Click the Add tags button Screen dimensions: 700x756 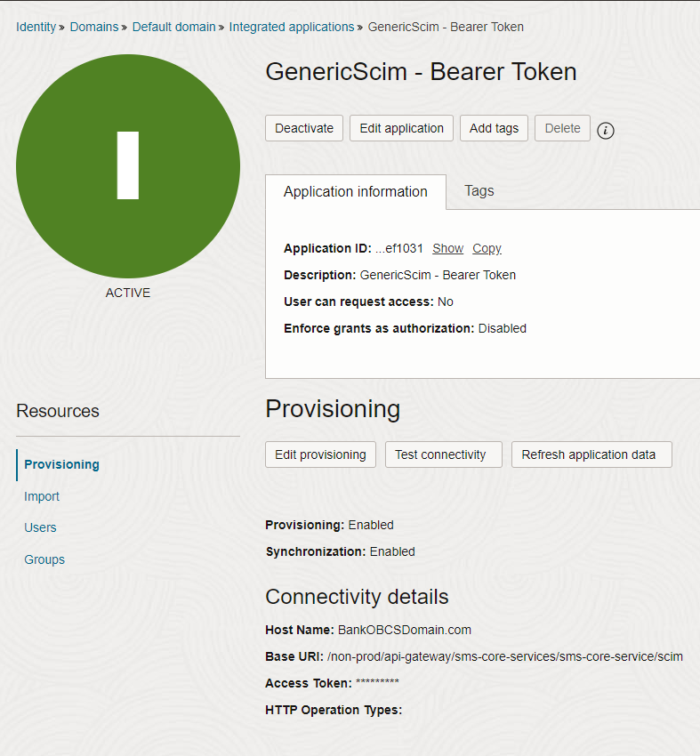494,128
